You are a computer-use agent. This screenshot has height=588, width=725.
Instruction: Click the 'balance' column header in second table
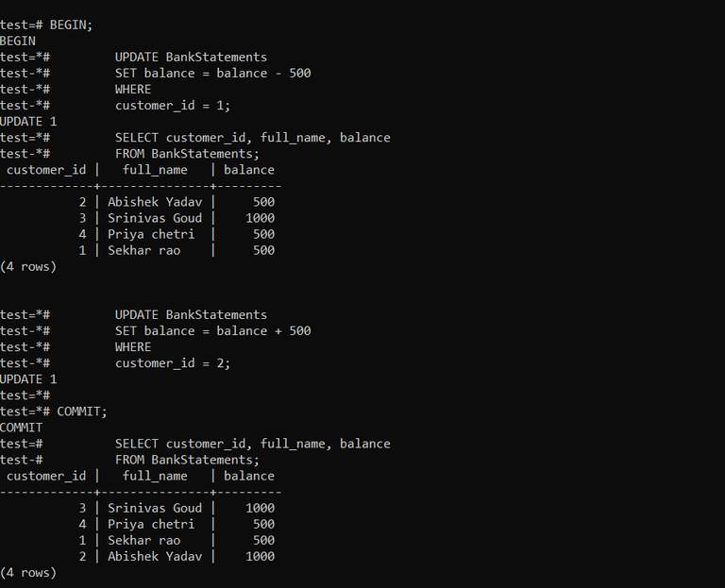click(x=249, y=476)
